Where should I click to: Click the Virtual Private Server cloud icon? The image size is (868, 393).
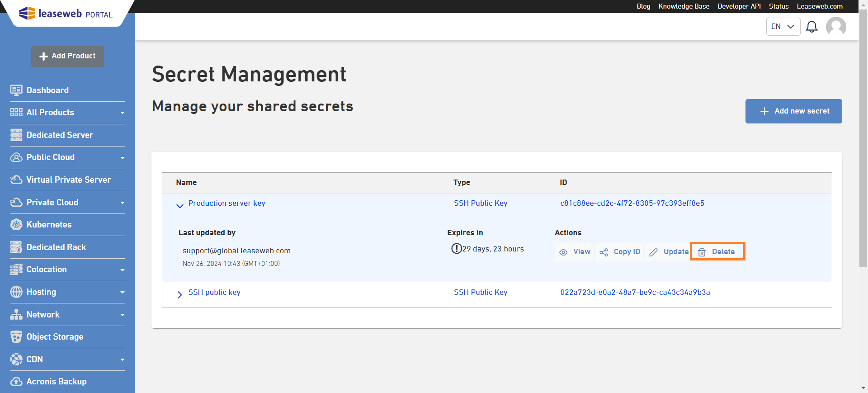(x=16, y=180)
